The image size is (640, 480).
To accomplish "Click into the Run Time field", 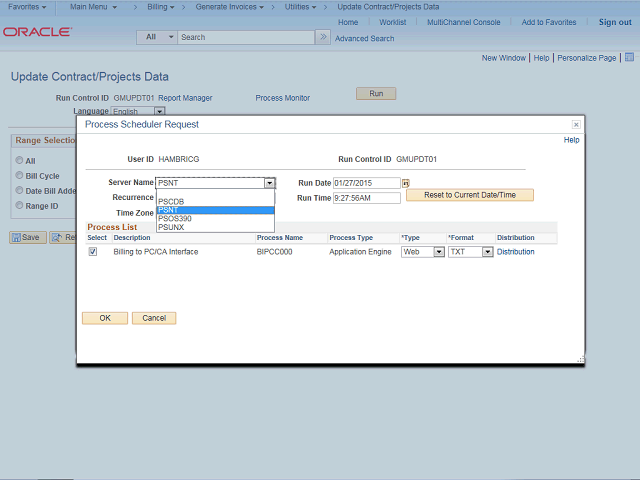I will click(x=366, y=198).
